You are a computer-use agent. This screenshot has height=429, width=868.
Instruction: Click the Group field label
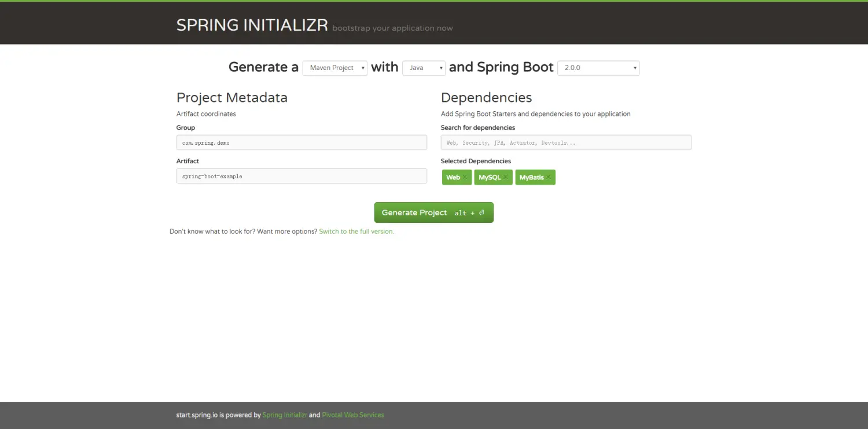point(186,127)
